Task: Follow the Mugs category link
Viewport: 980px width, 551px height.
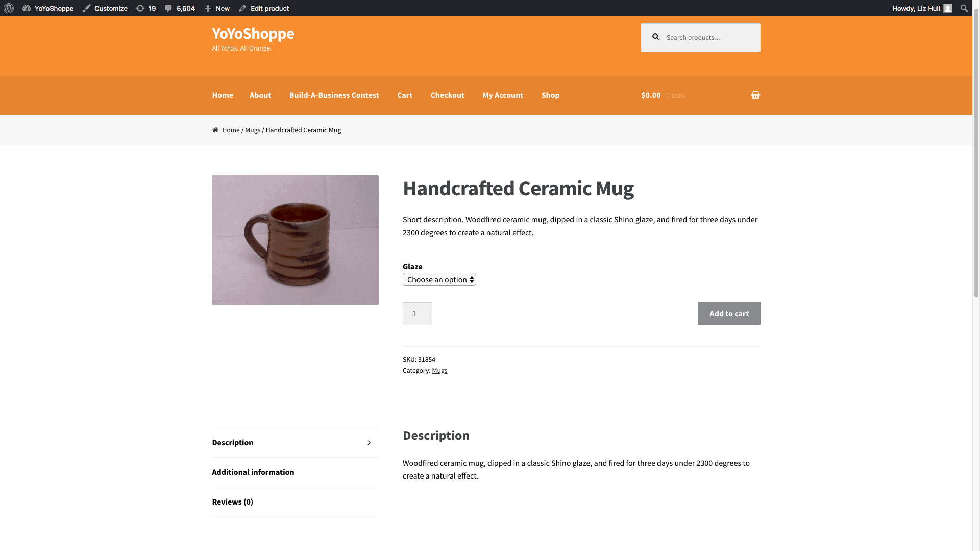Action: (x=439, y=371)
